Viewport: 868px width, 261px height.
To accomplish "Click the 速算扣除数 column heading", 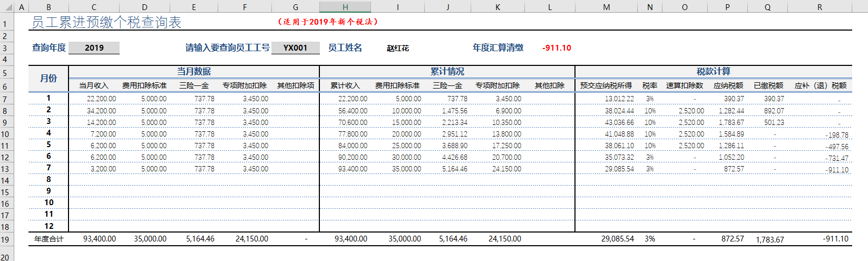I will 684,85.
